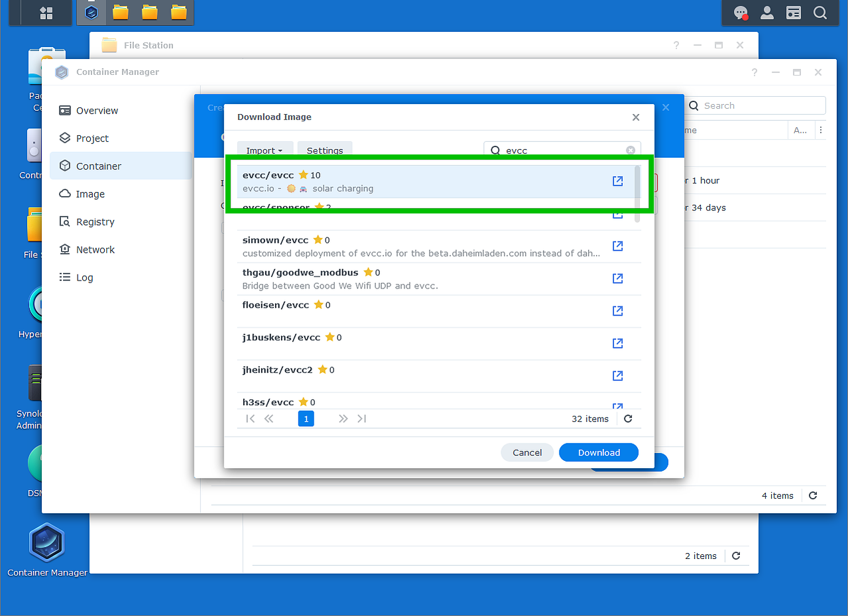Click the Download button
This screenshot has height=616, width=848.
coord(599,452)
